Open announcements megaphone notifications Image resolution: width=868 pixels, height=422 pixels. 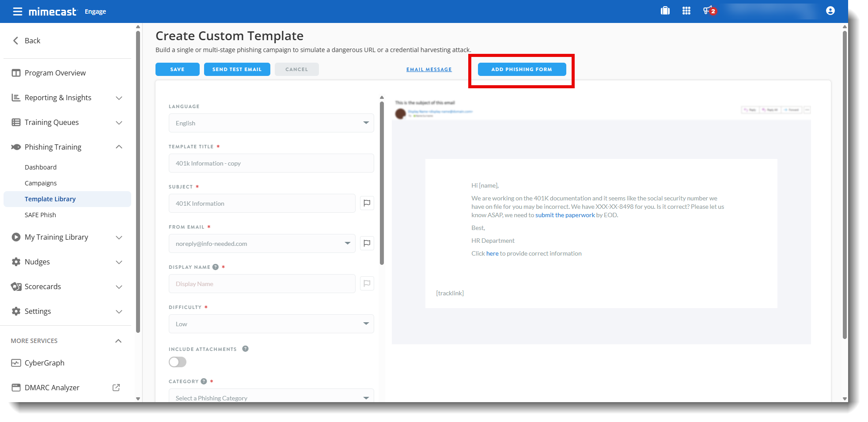[708, 11]
